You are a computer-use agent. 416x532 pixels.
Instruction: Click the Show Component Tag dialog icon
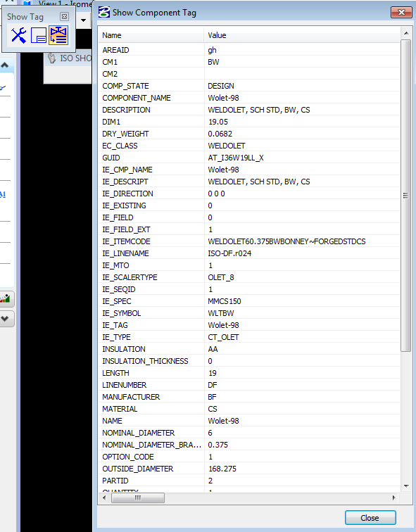tap(104, 12)
